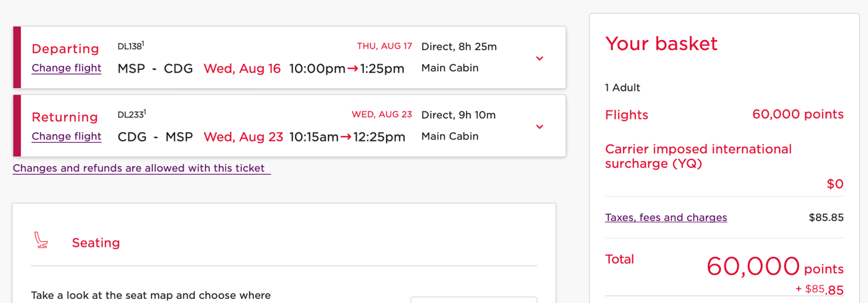Click the $85.85 taxes amount
Viewport: 868px width, 303px height.
pos(826,218)
